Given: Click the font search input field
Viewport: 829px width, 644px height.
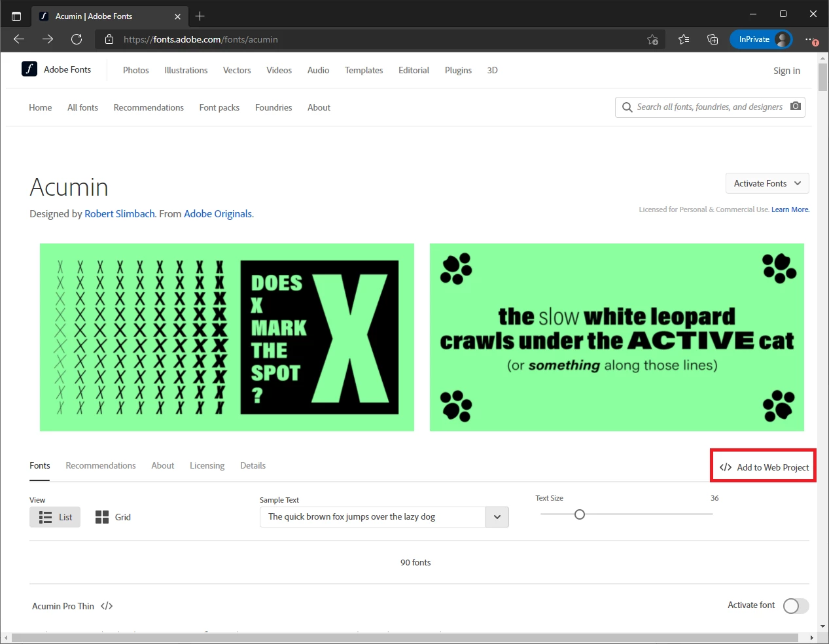Looking at the screenshot, I should point(710,107).
